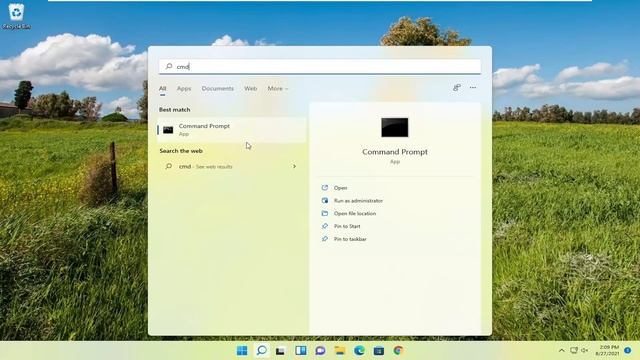Image resolution: width=640 pixels, height=360 pixels.
Task: Click Open in the Command Prompt actions
Action: point(340,188)
